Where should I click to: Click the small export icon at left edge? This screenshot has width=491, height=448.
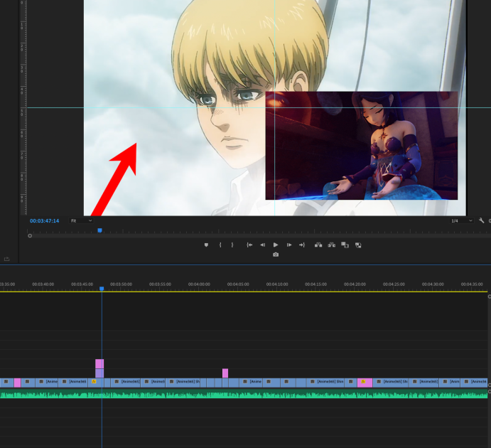coord(6,259)
